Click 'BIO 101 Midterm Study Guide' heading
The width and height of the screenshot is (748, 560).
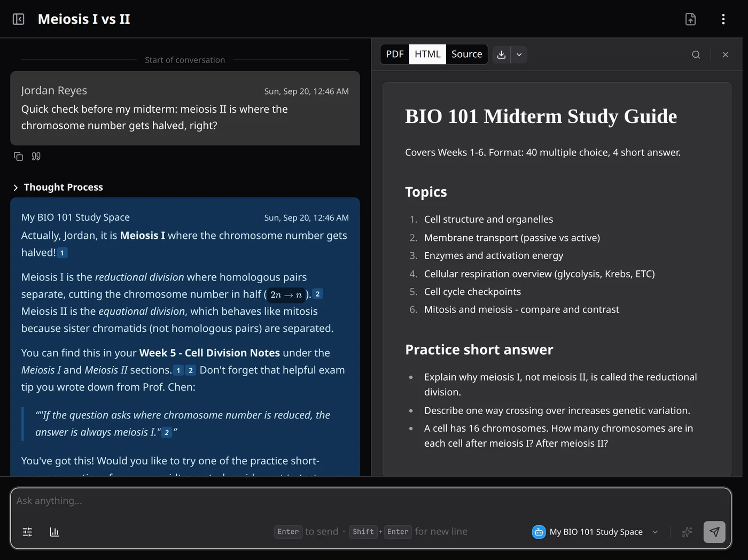pos(541,116)
